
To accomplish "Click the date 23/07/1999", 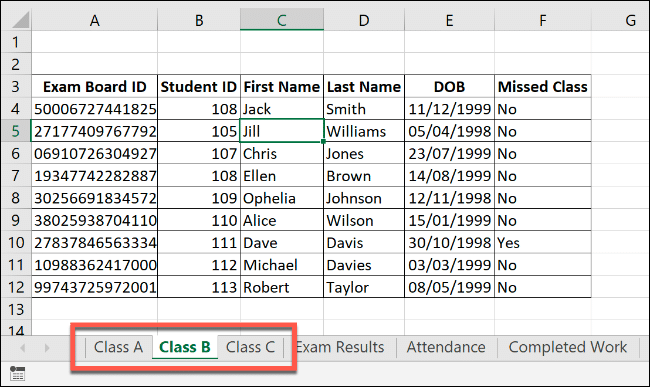I will click(x=449, y=153).
